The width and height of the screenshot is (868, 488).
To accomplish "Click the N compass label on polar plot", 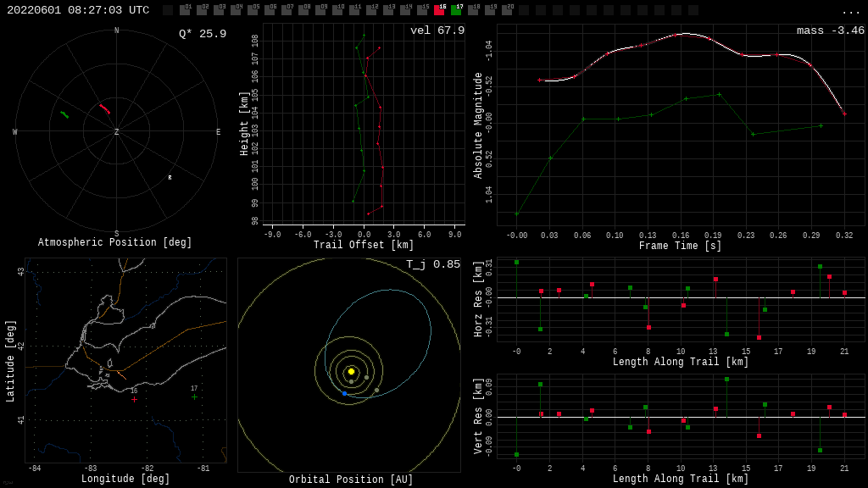I will point(116,30).
